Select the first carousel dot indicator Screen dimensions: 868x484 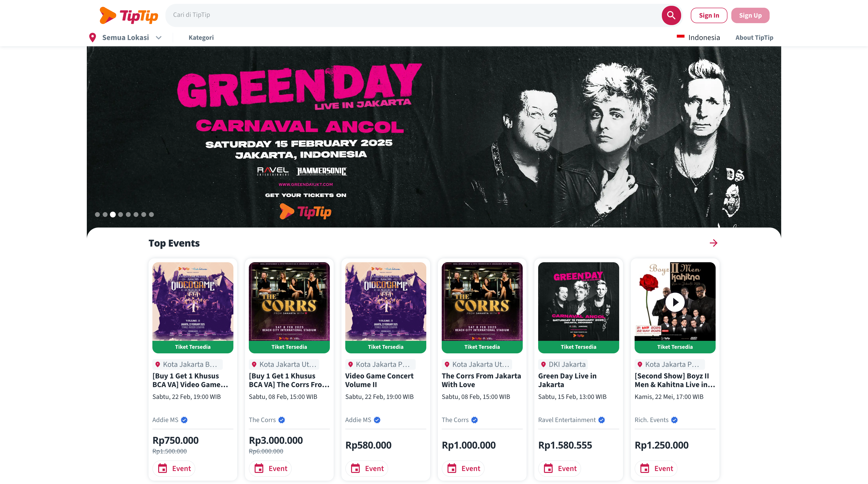(97, 214)
